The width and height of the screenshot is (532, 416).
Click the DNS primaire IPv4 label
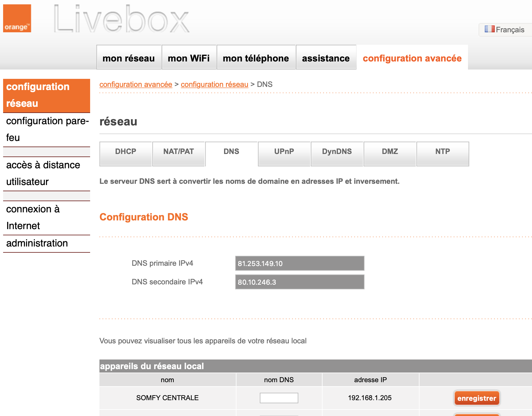click(162, 263)
